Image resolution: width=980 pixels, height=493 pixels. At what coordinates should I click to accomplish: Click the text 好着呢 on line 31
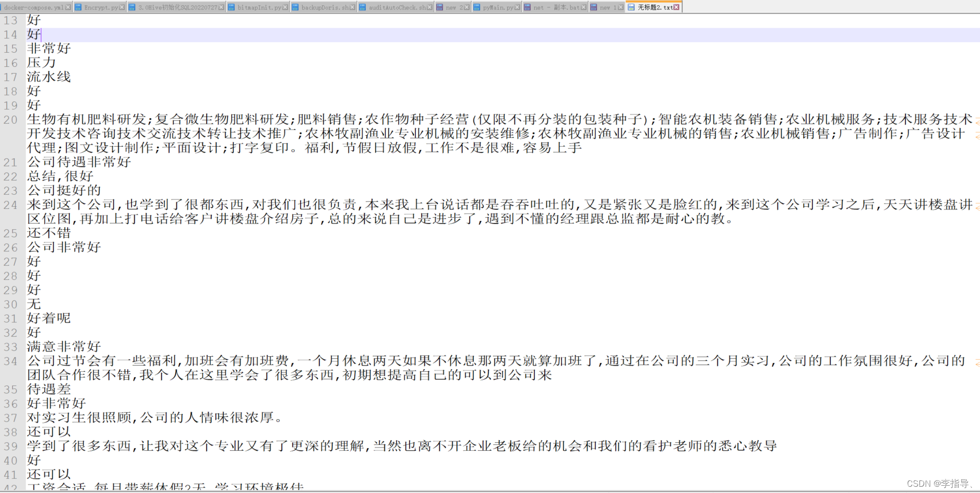(49, 318)
